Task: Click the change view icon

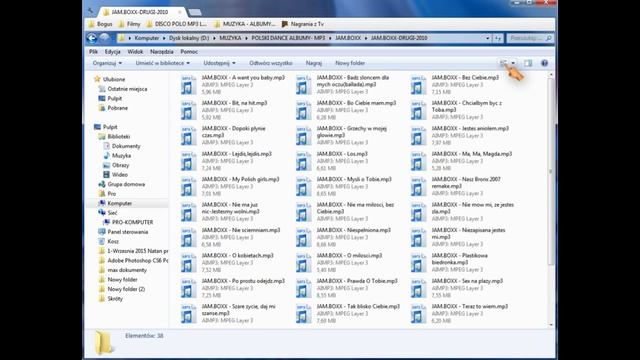Action: [504, 63]
